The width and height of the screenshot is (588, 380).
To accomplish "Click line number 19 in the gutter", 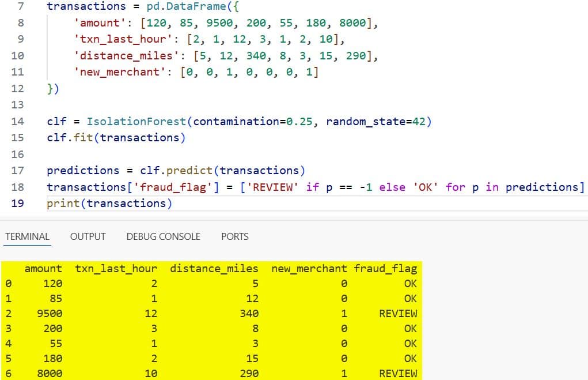I will click(x=18, y=203).
